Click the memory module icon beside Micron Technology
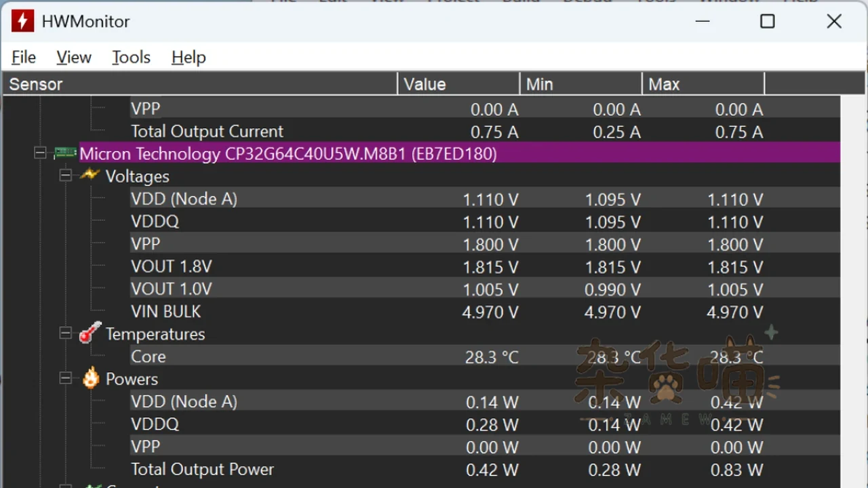The image size is (868, 488). tap(65, 154)
